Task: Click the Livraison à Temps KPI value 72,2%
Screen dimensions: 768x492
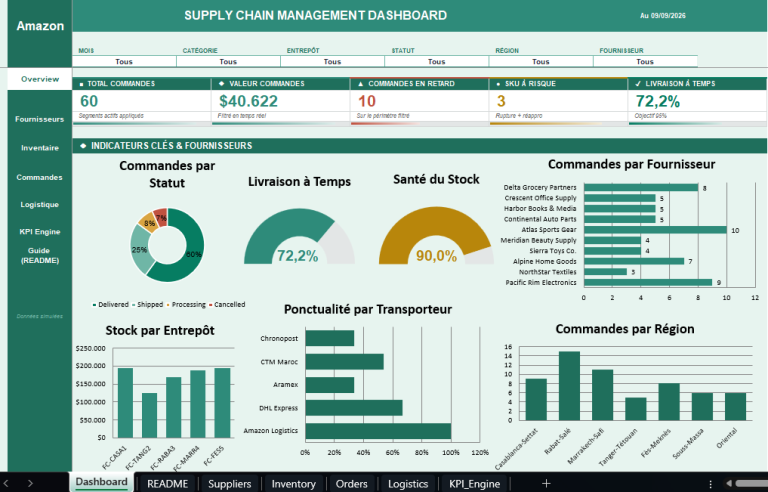Action: pyautogui.click(x=658, y=101)
